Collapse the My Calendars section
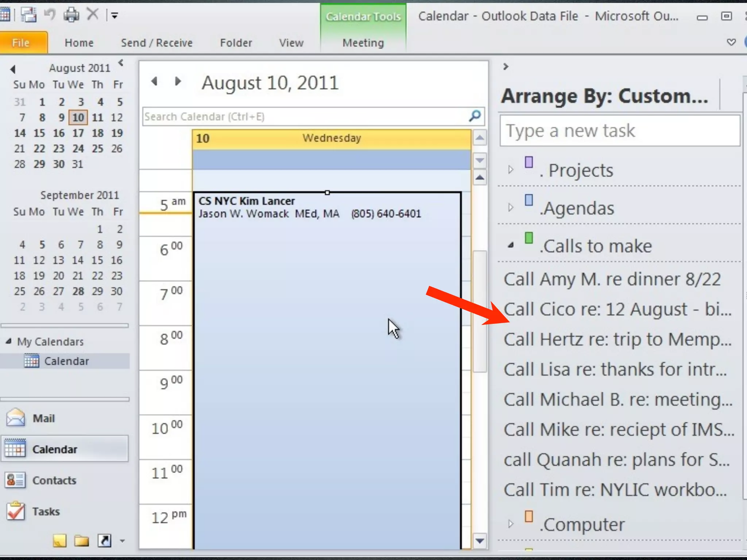 pyautogui.click(x=9, y=342)
